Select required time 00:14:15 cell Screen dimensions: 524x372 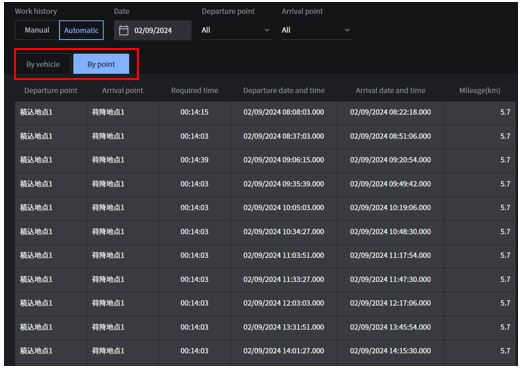pyautogui.click(x=194, y=112)
